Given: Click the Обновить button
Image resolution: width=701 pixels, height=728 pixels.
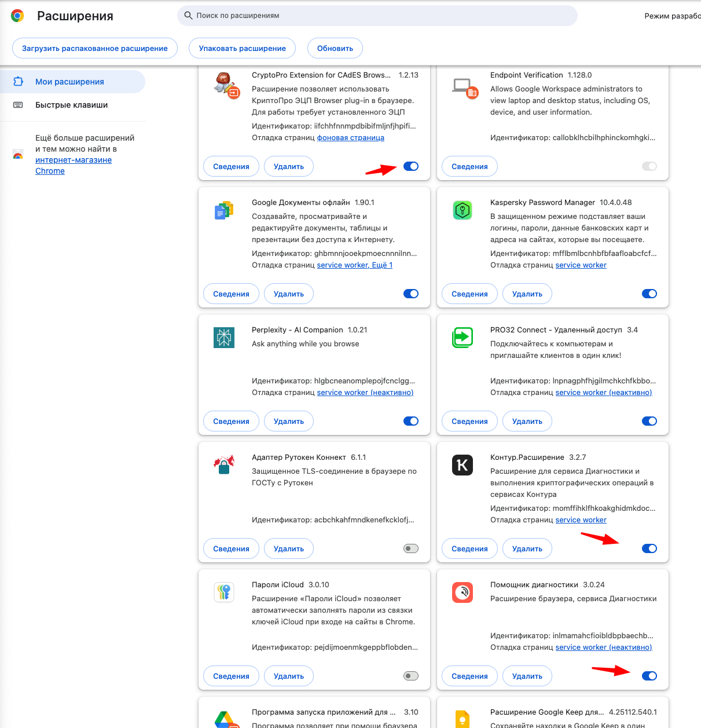Looking at the screenshot, I should (335, 48).
